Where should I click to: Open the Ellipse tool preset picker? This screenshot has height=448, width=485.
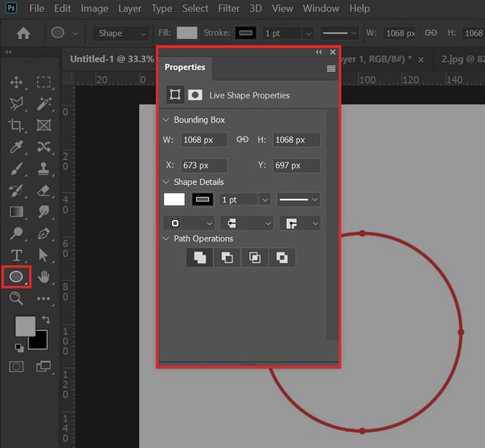tap(75, 33)
